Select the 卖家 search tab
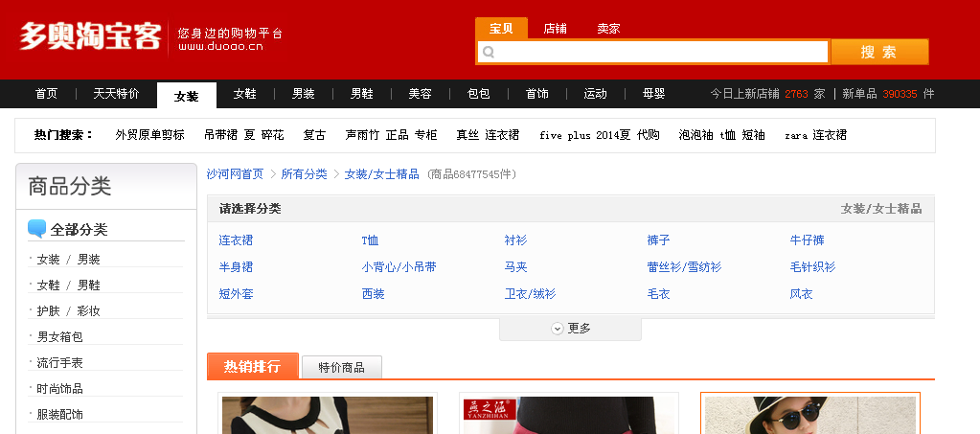Image resolution: width=980 pixels, height=434 pixels. [x=608, y=29]
